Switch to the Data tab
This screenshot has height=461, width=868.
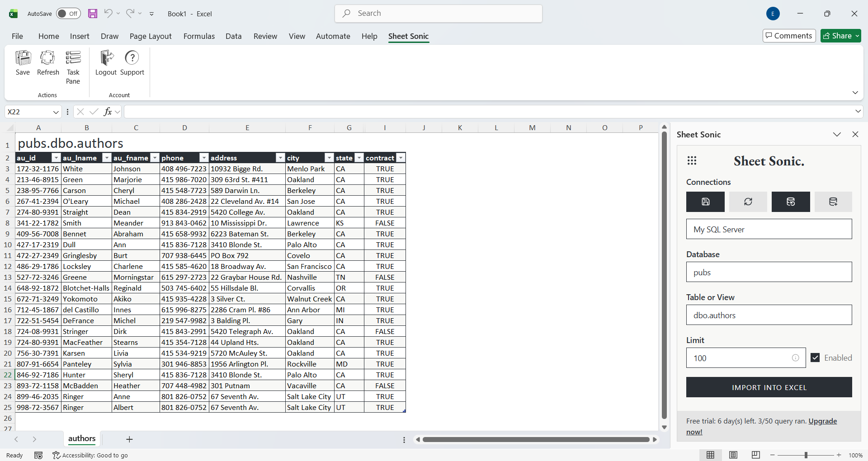(x=234, y=36)
